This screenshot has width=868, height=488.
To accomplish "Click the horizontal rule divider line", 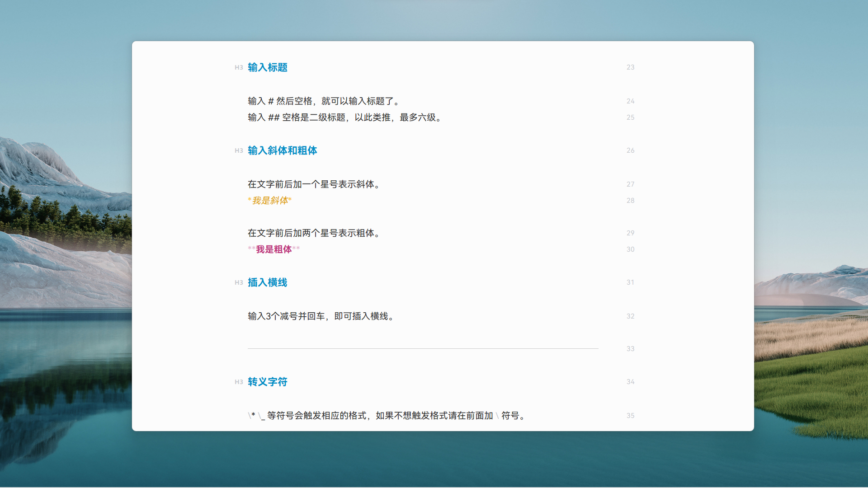I will pyautogui.click(x=423, y=348).
